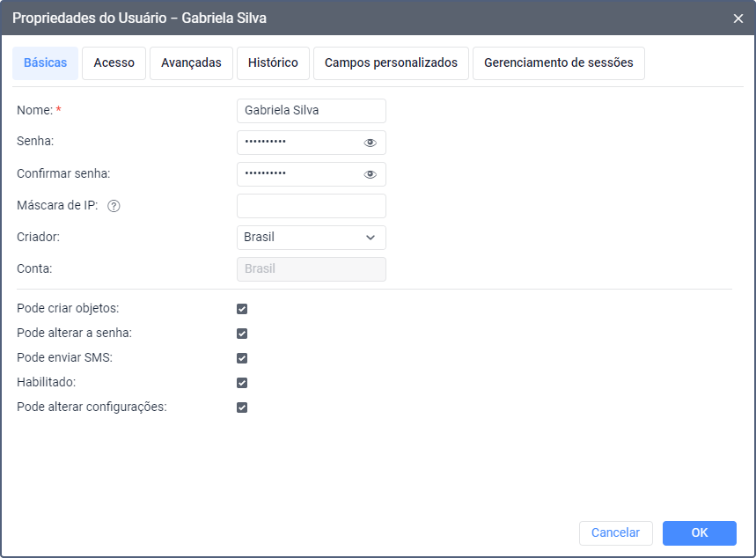This screenshot has height=558, width=756.
Task: Click the Máscara de IP help icon
Action: (x=114, y=206)
